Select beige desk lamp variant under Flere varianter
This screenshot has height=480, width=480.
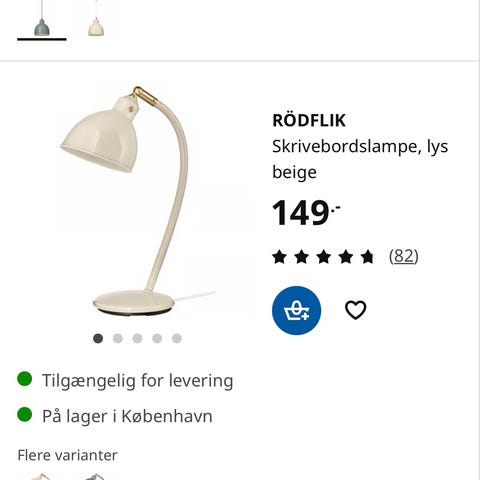click(41, 476)
